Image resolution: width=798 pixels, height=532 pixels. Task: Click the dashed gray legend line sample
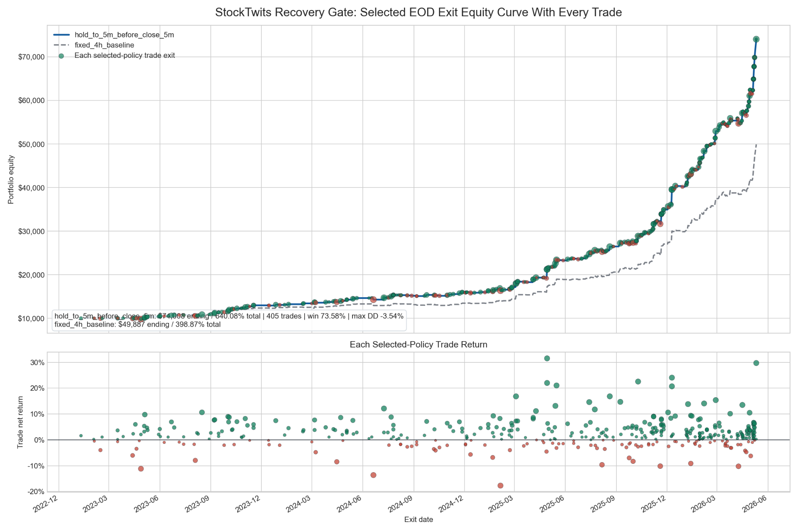coord(61,45)
